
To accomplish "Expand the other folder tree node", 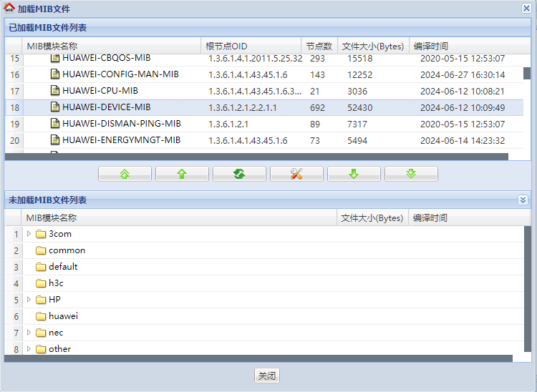I will 29,348.
